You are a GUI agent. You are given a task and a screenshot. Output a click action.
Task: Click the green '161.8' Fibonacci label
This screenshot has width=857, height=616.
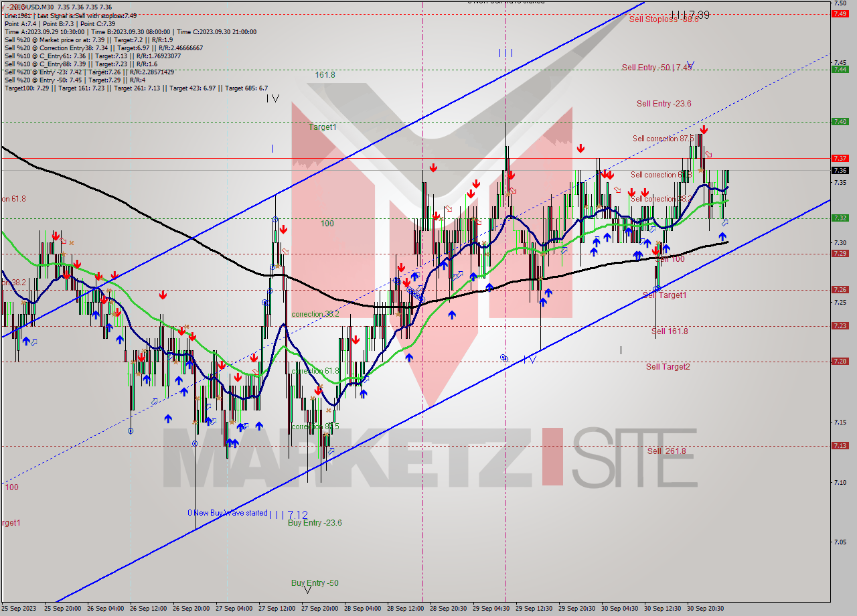click(325, 75)
